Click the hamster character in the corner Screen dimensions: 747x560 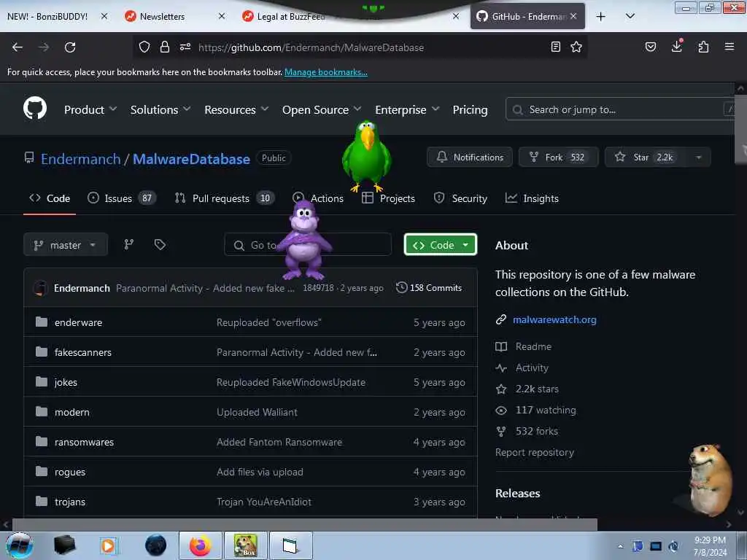(x=710, y=480)
